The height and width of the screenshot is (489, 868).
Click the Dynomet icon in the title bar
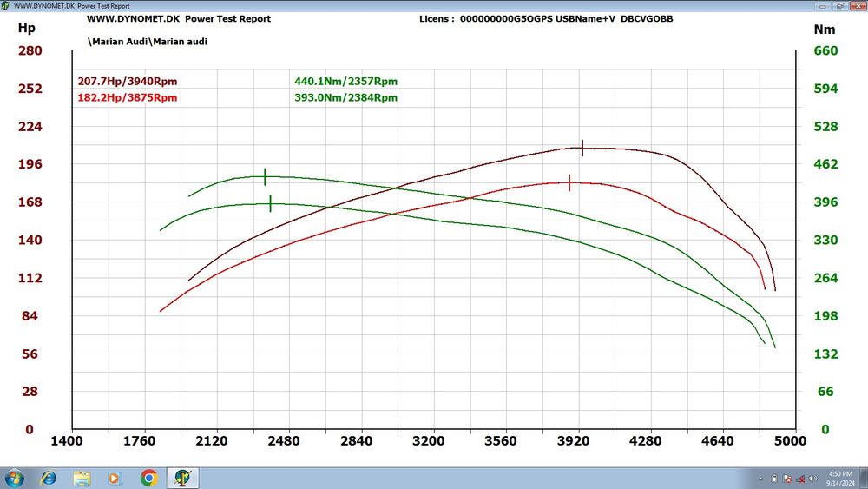coord(5,6)
